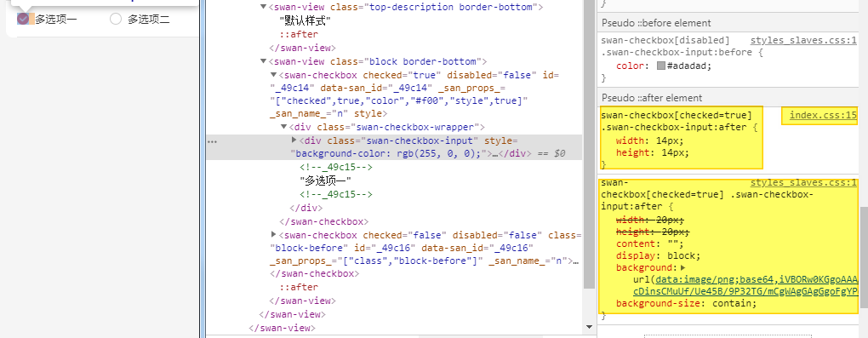Collapse the checked="true" swan-checkbox node
The height and width of the screenshot is (338, 868).
[x=273, y=75]
